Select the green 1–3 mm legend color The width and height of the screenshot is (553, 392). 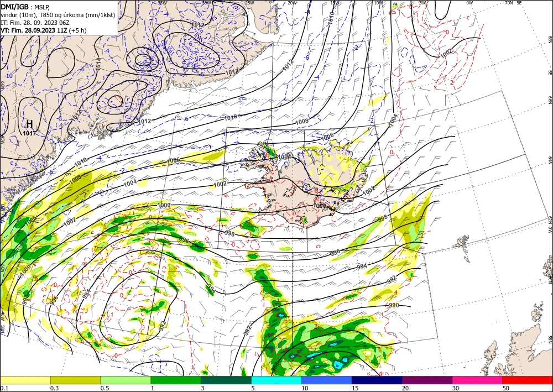176,380
